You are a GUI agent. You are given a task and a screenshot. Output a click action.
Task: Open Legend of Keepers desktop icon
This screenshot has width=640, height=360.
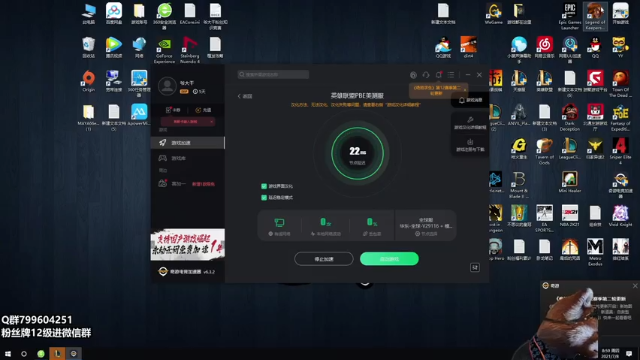595,16
